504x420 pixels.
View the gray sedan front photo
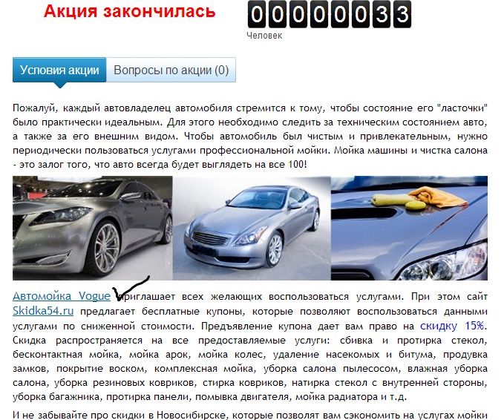(x=93, y=228)
